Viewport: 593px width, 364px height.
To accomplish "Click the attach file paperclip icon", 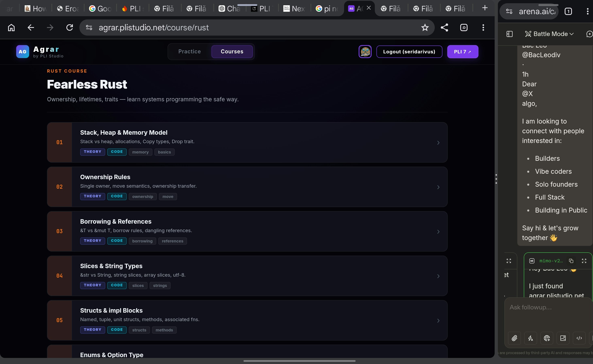I will (514, 338).
